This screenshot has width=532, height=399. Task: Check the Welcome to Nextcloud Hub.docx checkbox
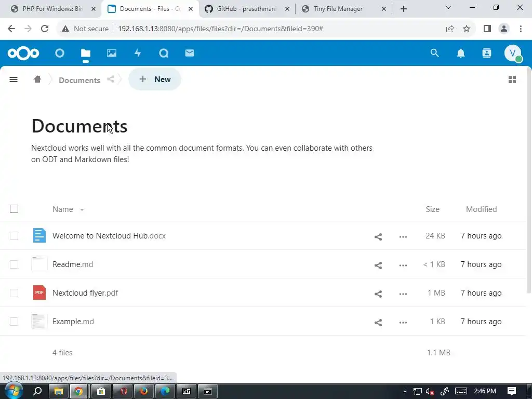click(x=14, y=236)
